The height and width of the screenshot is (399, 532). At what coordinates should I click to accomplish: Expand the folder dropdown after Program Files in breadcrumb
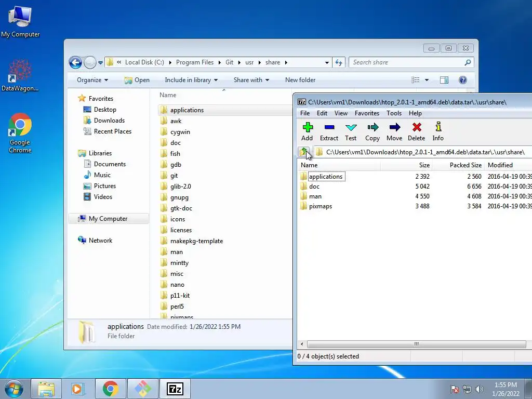point(220,62)
